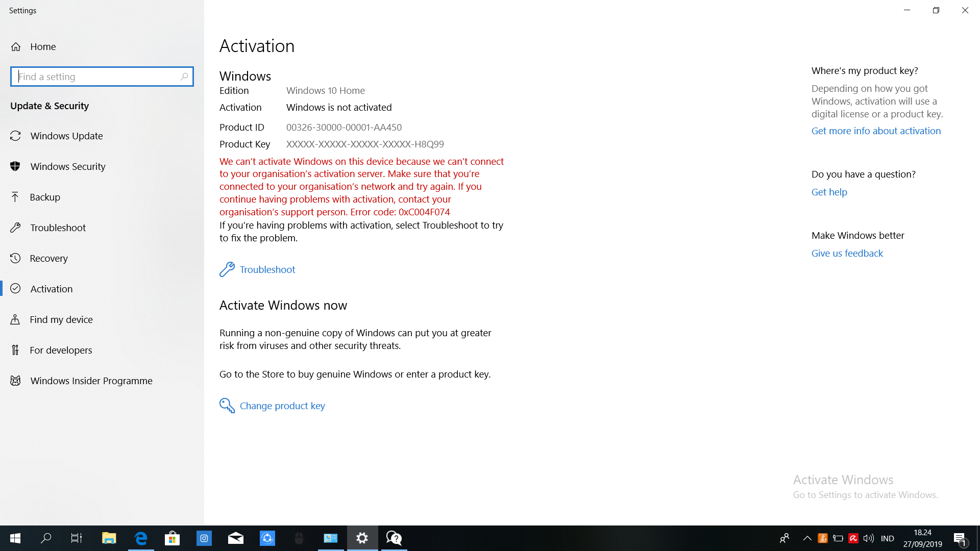Run the activation Troubleshoot link
The image size is (980, 551).
point(267,269)
